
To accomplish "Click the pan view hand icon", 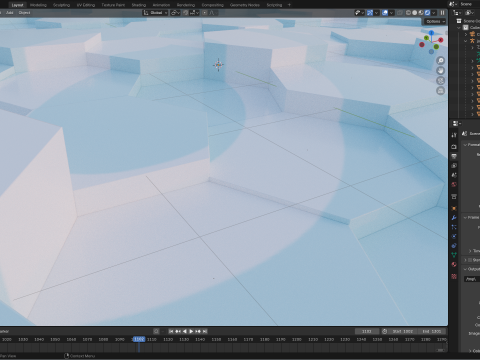I will (441, 70).
